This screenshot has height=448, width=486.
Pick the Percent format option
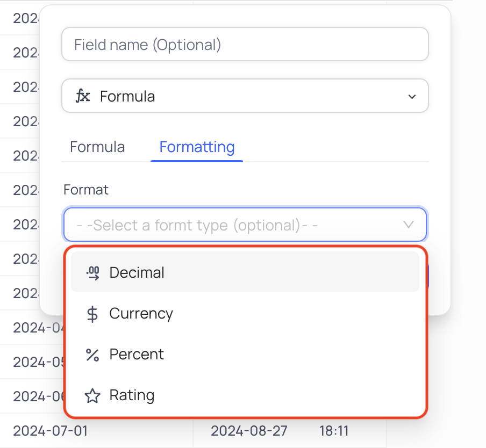tap(245, 354)
